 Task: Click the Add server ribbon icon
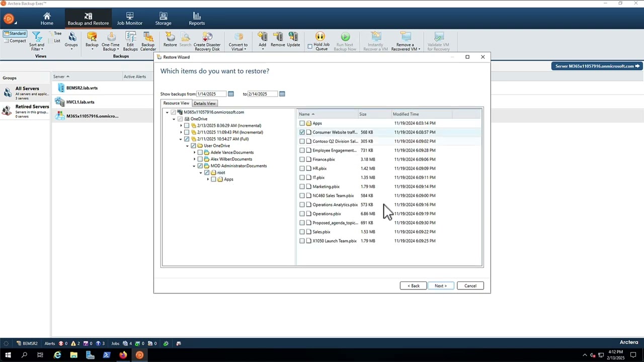pyautogui.click(x=262, y=40)
